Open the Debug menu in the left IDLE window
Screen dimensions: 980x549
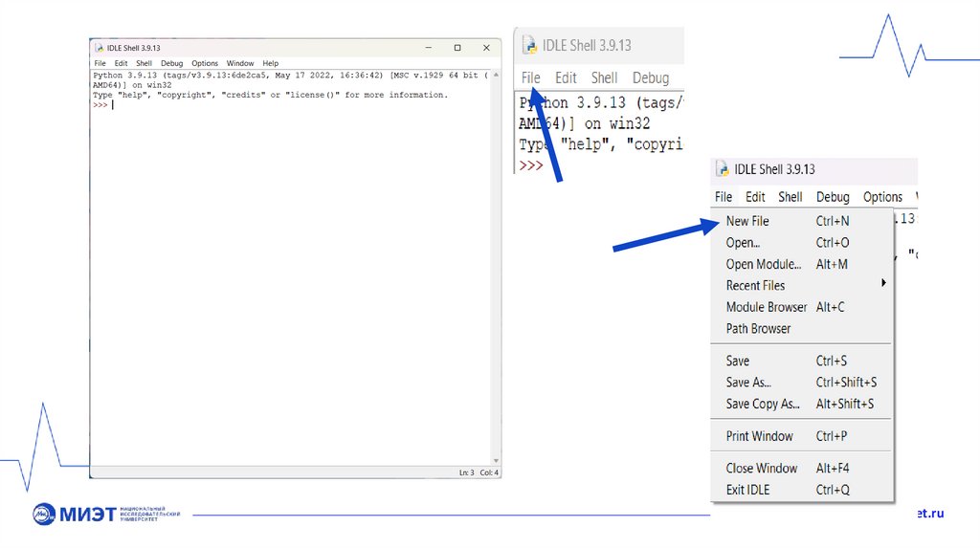tap(171, 63)
